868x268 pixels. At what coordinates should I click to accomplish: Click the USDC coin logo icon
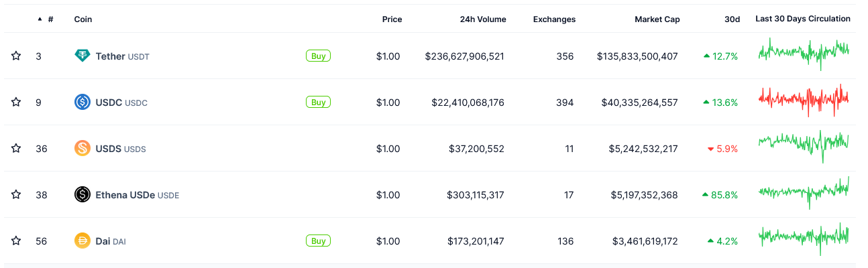(82, 103)
